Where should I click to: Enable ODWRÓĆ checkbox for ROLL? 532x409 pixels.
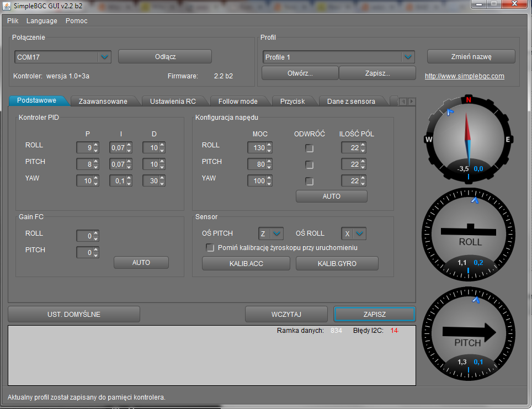click(x=310, y=148)
